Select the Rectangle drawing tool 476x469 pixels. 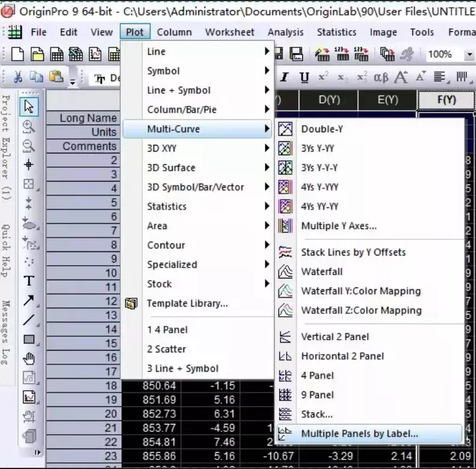29,339
